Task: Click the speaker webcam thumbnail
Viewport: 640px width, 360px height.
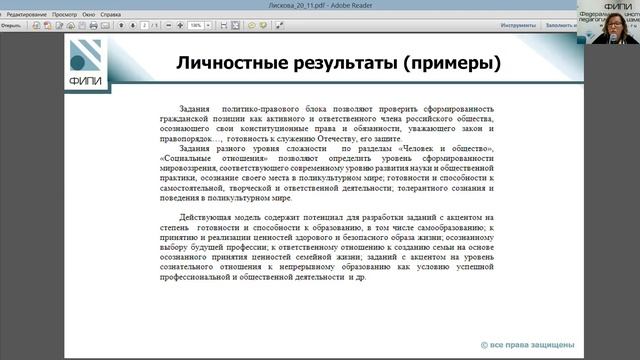Action: pyautogui.click(x=608, y=22)
